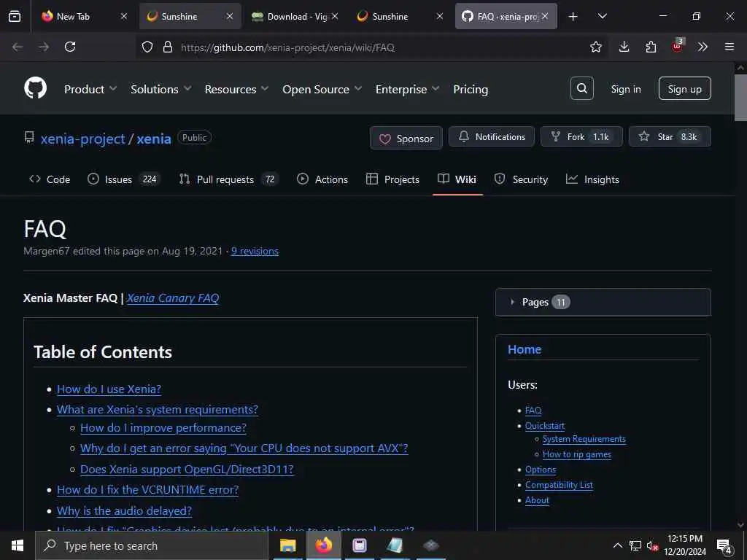Open the notification center icon

pyautogui.click(x=724, y=545)
